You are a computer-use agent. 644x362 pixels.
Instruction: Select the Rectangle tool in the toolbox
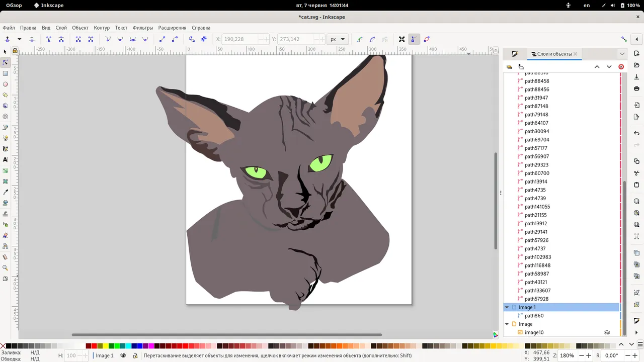click(x=6, y=73)
